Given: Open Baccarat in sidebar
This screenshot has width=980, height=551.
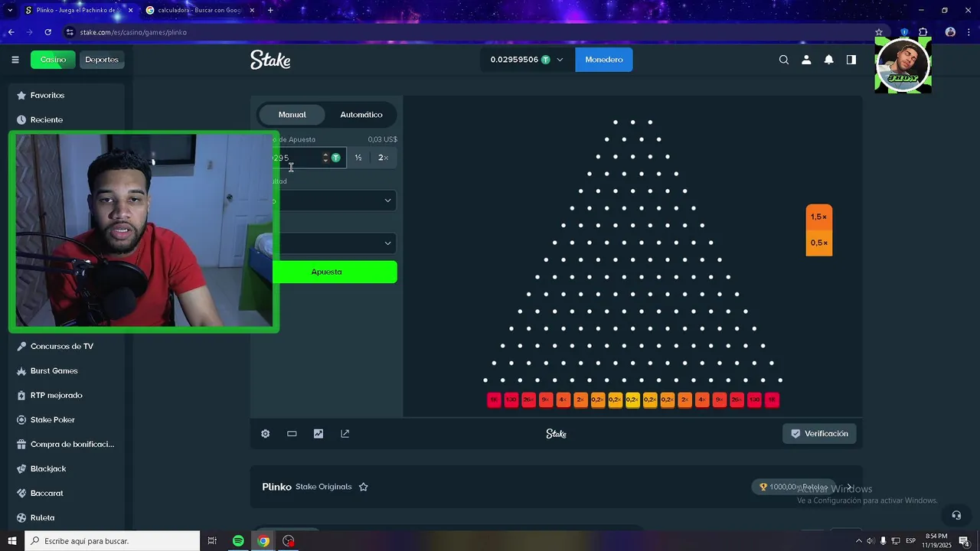Looking at the screenshot, I should [67, 494].
